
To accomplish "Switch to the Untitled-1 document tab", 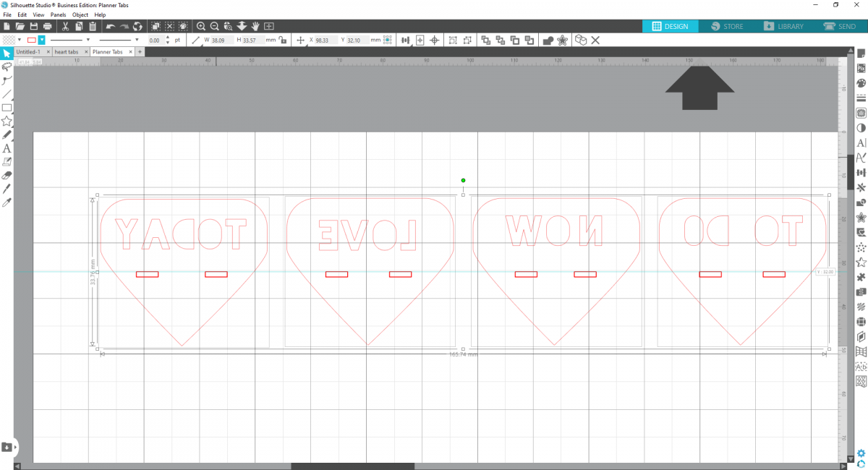I will pos(28,52).
